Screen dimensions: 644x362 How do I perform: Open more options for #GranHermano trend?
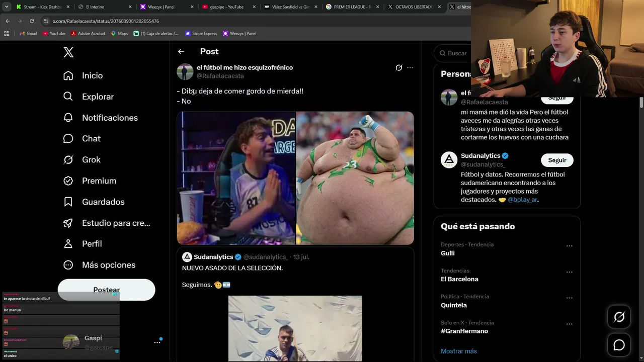tap(570, 324)
